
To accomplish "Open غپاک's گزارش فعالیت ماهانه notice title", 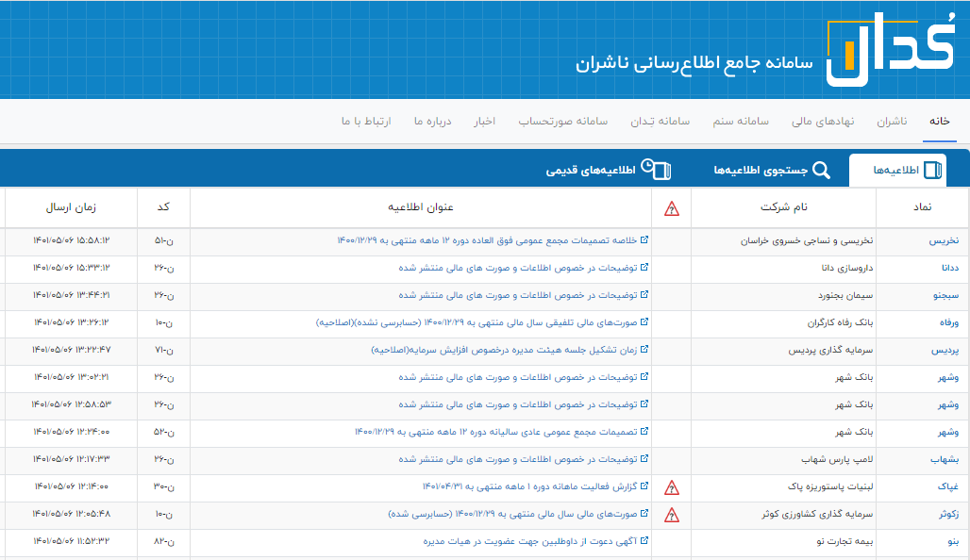I will click(x=530, y=486).
